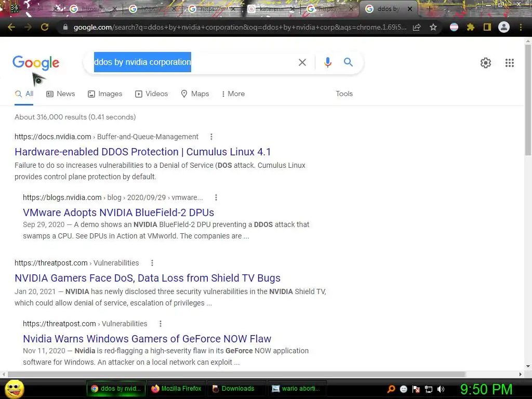
Task: Click the Google logo
Action: [36, 63]
